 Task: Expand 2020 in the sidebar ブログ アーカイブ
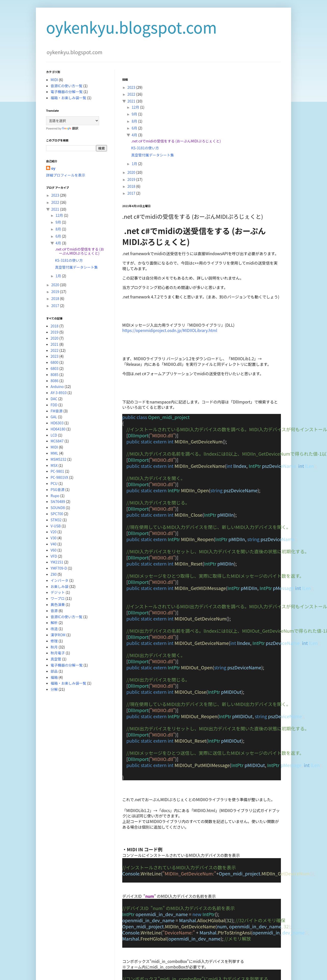pos(48,285)
